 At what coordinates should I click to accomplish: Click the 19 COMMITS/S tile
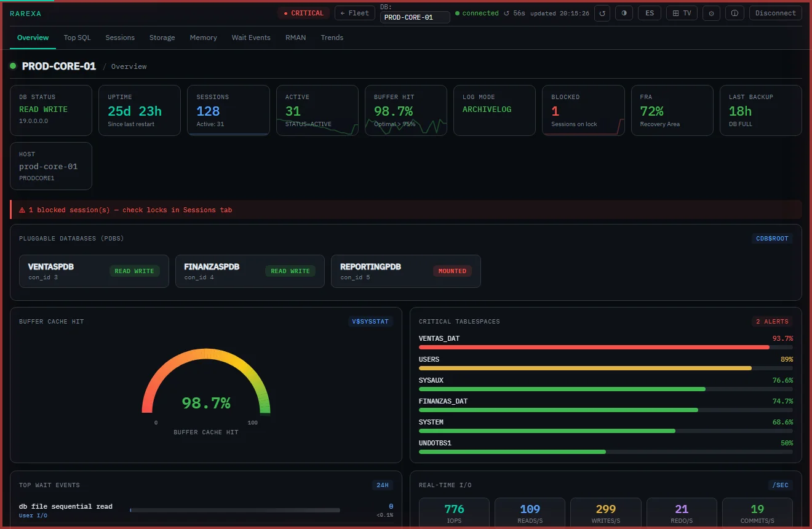[757, 513]
